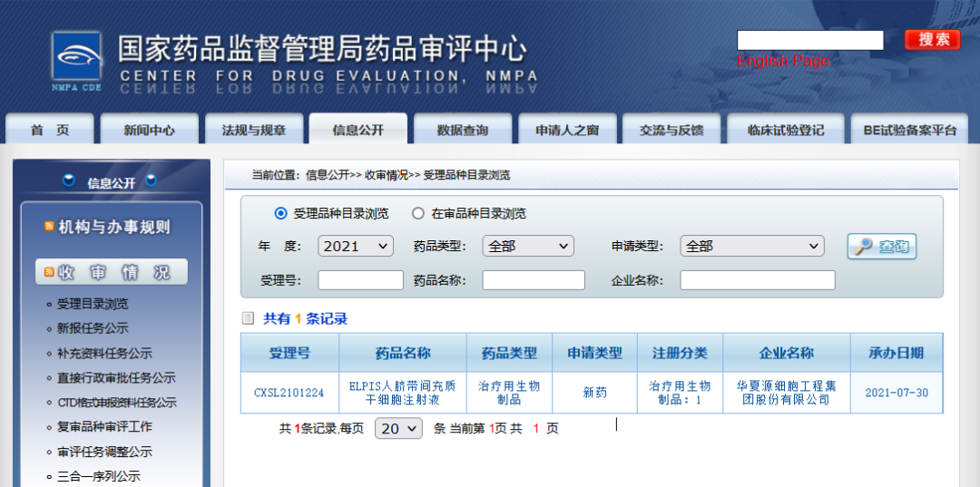
Task: Open the 法规与规章 tab
Action: point(254,130)
